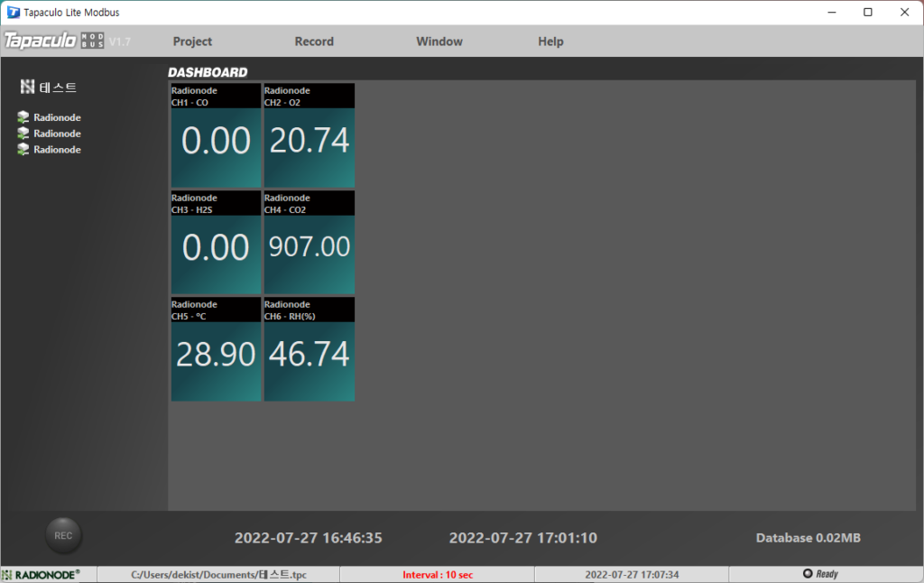The width and height of the screenshot is (924, 583).
Task: Open the CH3 - H2S dashboard tile
Action: tap(216, 242)
